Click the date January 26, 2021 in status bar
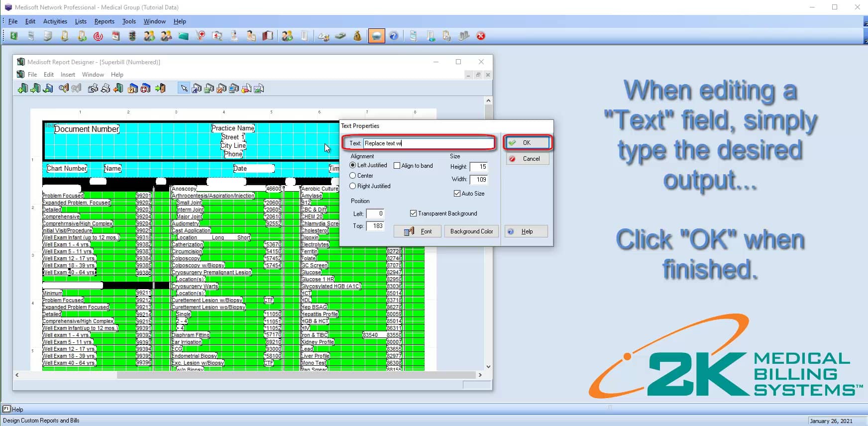Screen dimensions: 868x426 click(x=831, y=421)
